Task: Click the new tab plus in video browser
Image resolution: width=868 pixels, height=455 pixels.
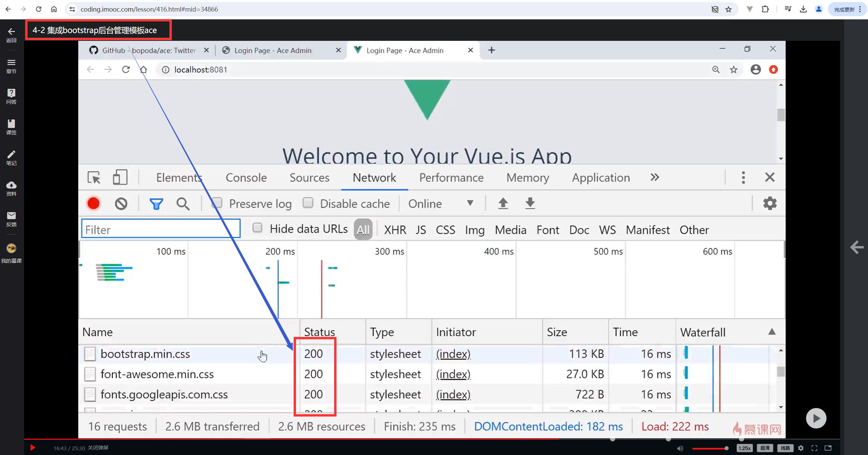Action: coord(491,50)
